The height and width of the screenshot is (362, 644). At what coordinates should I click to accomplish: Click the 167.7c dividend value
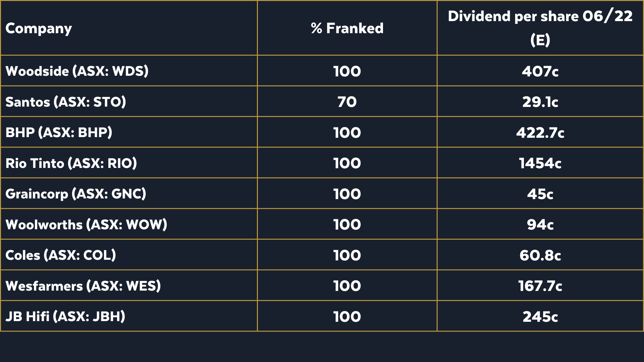[540, 286]
